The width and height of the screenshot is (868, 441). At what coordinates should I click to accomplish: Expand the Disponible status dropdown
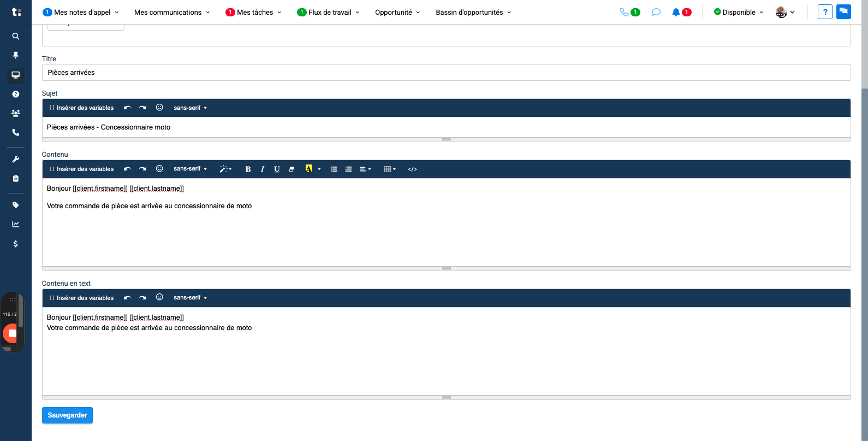[x=739, y=12]
